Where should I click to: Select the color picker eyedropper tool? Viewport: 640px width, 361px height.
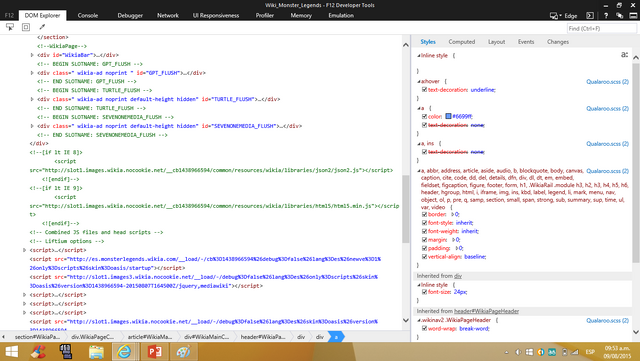(42, 27)
